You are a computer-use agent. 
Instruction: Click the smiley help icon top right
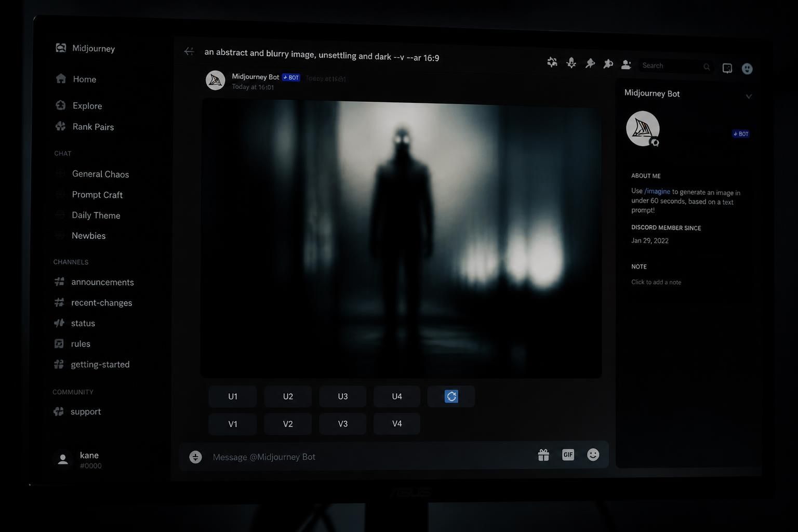pos(747,69)
